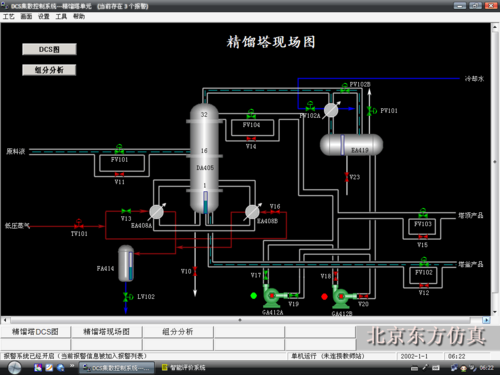Click control valve FV103 on top product line
Viewport: 500px width, 375px height.
pyautogui.click(x=423, y=213)
